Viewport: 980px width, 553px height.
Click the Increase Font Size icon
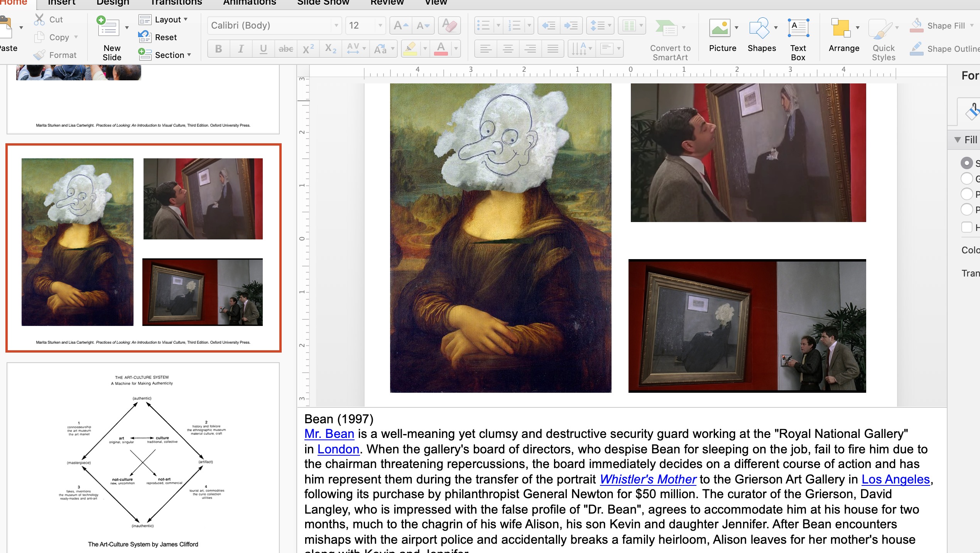pos(400,26)
